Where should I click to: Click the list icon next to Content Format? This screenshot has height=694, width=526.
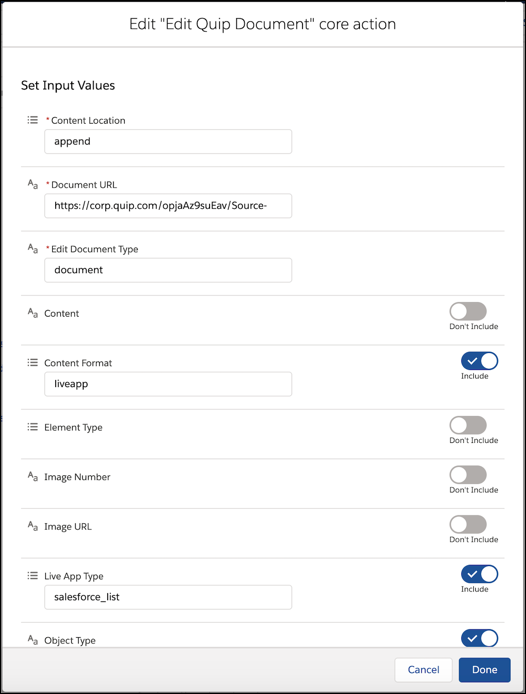(32, 362)
